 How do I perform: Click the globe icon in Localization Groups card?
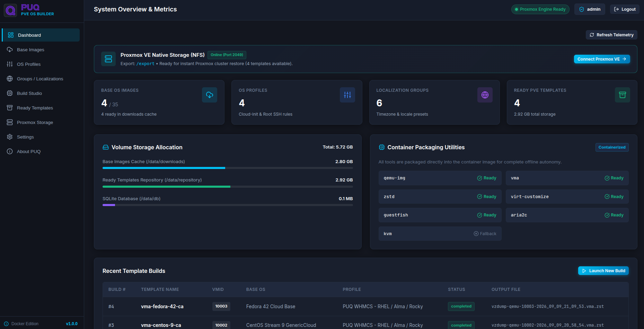coord(485,95)
